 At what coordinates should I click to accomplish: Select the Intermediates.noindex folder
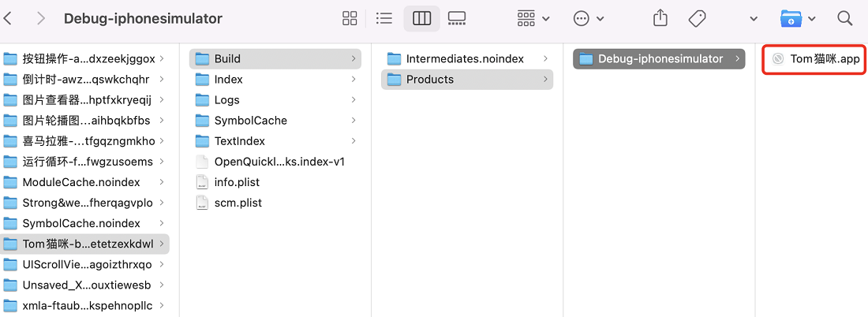point(467,58)
